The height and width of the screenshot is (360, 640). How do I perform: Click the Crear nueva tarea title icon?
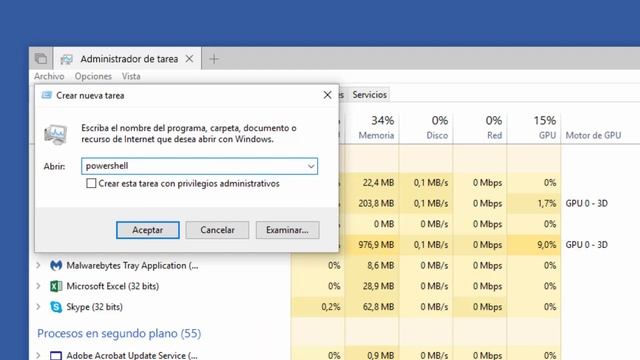tap(47, 95)
